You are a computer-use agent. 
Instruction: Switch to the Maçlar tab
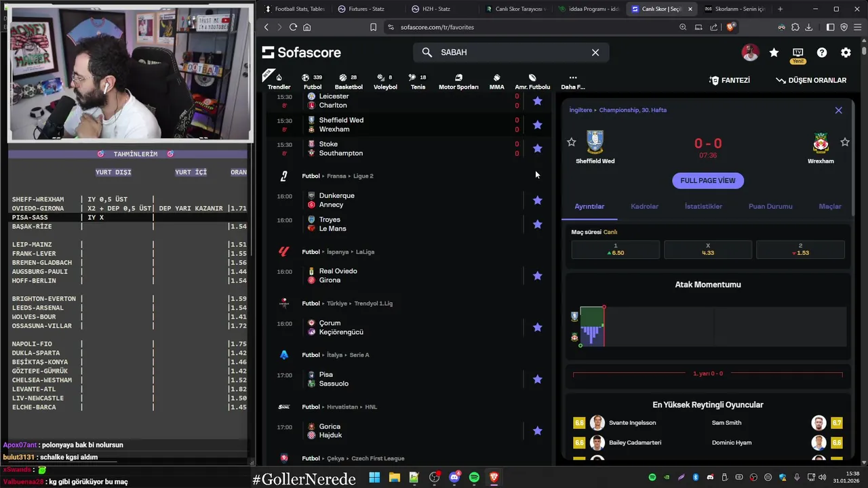(830, 206)
